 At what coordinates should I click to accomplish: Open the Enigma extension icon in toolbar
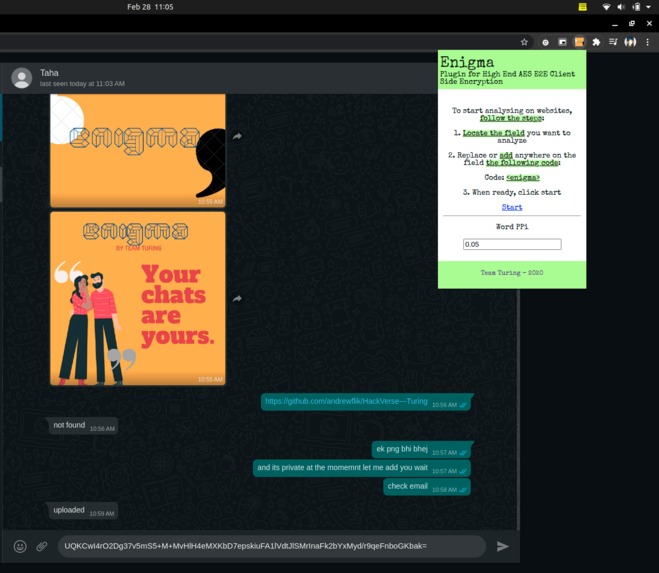pos(579,42)
